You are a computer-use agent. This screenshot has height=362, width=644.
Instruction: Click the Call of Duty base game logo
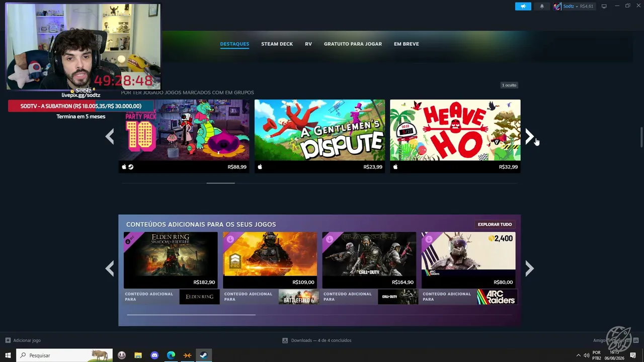click(398, 297)
